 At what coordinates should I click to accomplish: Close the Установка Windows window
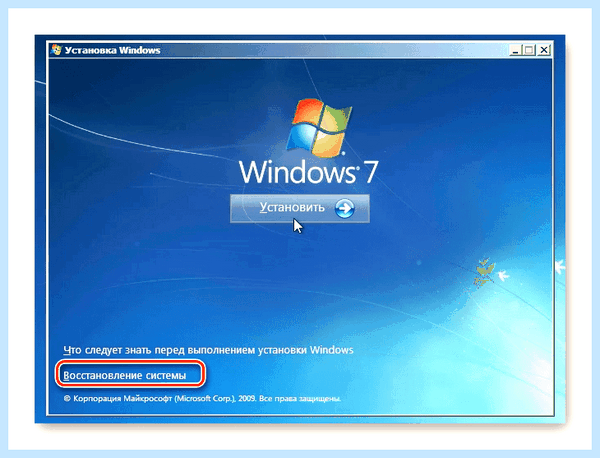point(543,50)
